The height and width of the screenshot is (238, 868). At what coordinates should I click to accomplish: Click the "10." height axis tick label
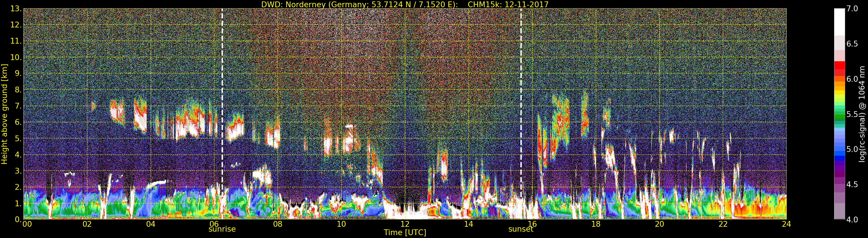coord(16,57)
